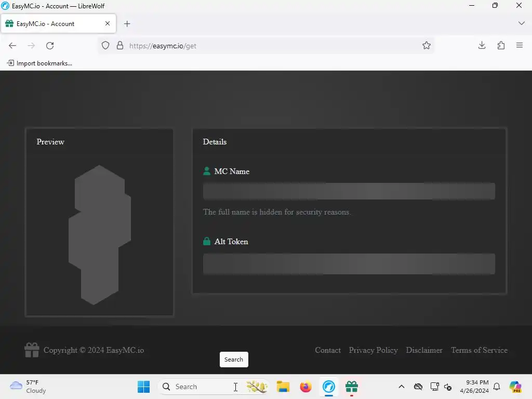532x399 pixels.
Task: Open the Privacy Policy link
Action: (x=373, y=350)
